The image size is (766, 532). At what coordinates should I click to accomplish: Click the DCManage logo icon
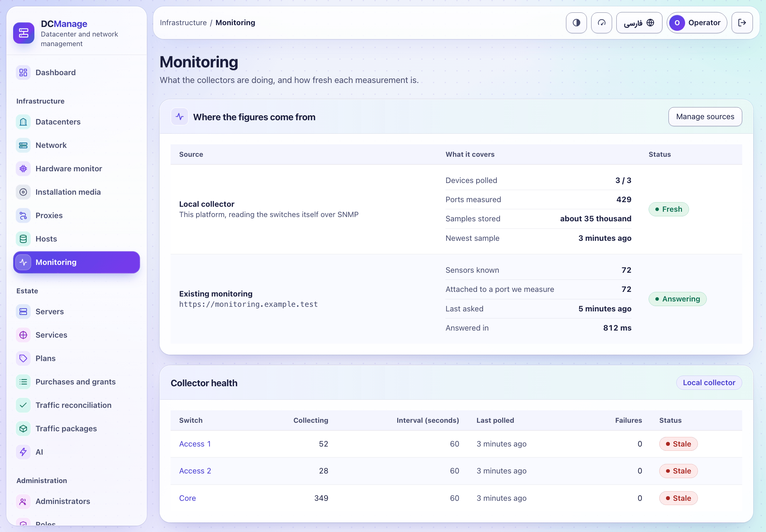coord(24,33)
